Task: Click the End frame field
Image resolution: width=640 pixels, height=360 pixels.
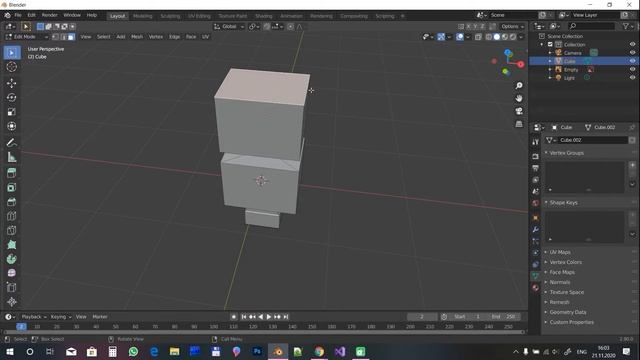Action: 503,317
